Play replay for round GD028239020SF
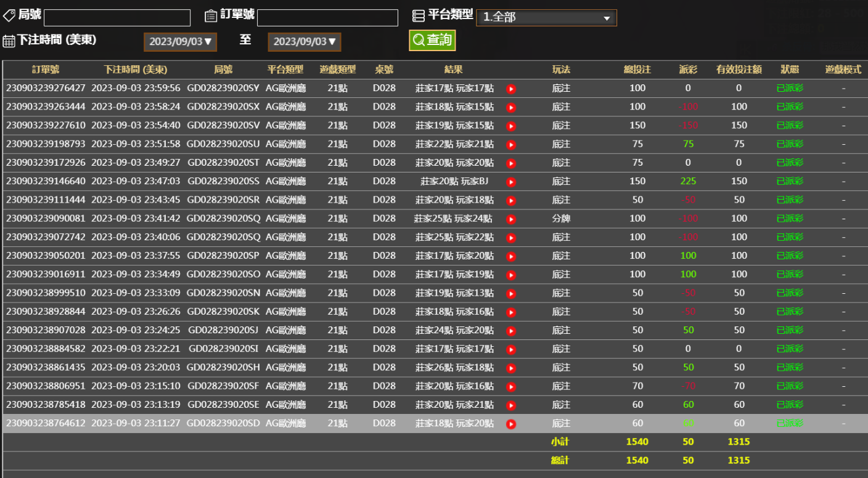This screenshot has width=868, height=478. 511,387
